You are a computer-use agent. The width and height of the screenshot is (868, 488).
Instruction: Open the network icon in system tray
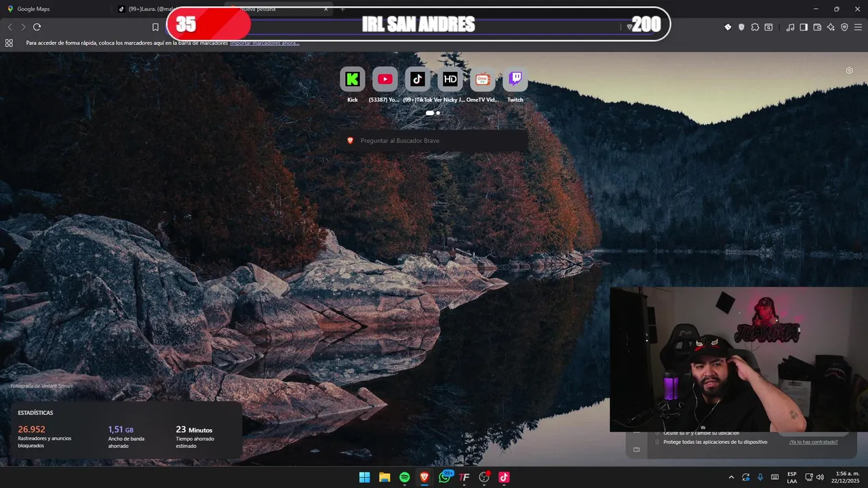click(x=809, y=477)
